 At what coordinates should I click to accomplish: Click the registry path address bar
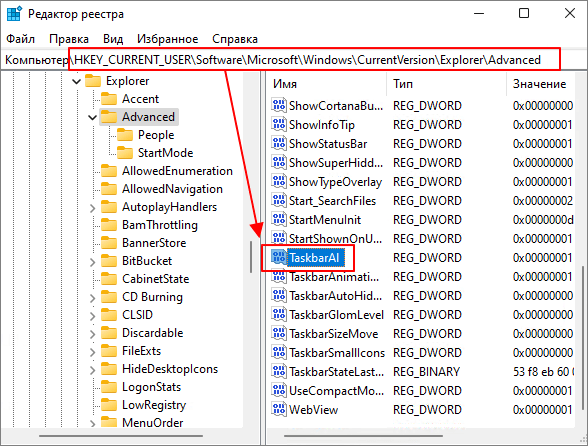294,60
